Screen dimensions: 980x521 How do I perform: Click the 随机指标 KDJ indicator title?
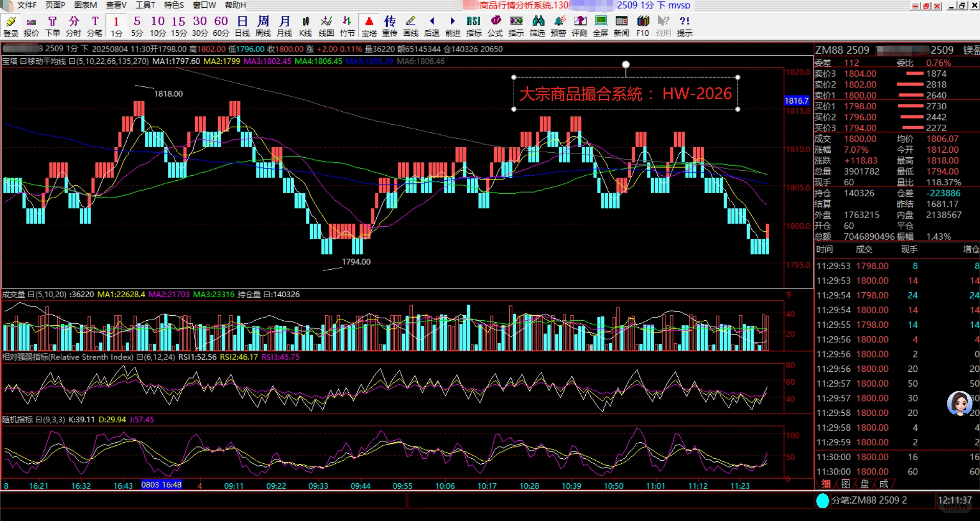click(x=18, y=419)
